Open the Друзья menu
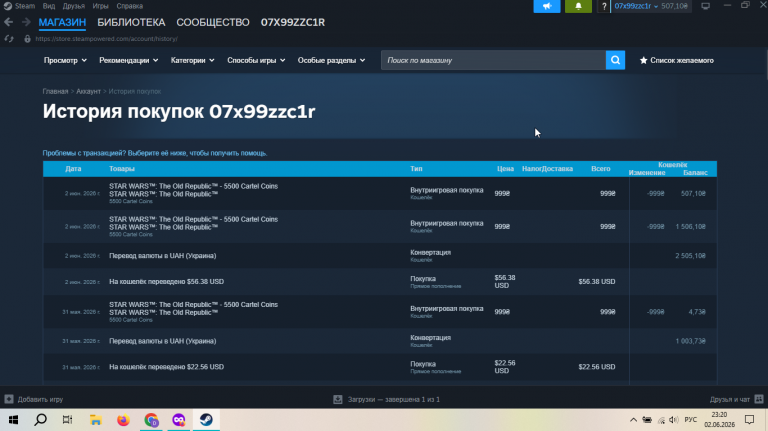The image size is (768, 431). pos(73,6)
